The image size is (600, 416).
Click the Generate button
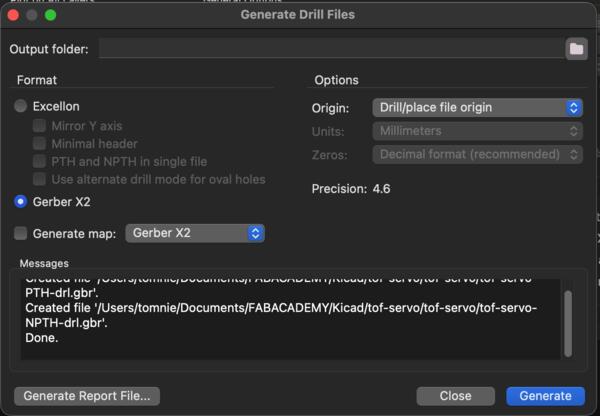pos(545,396)
